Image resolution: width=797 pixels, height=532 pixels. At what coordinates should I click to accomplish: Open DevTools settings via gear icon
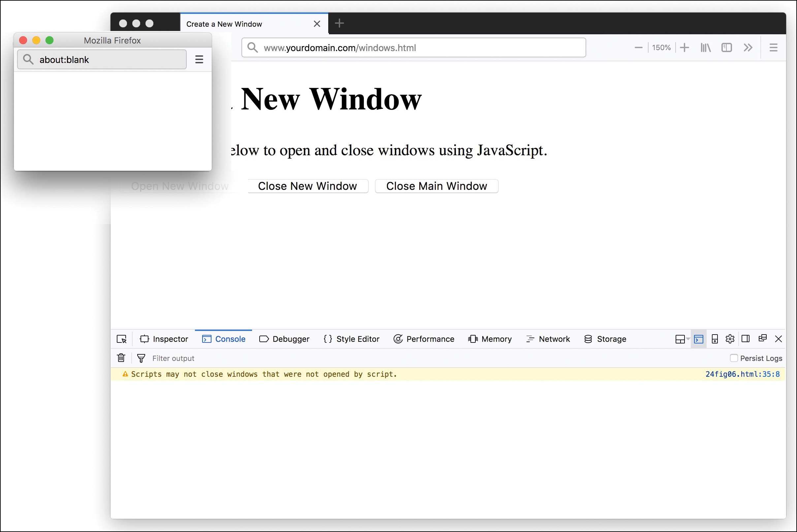(730, 339)
